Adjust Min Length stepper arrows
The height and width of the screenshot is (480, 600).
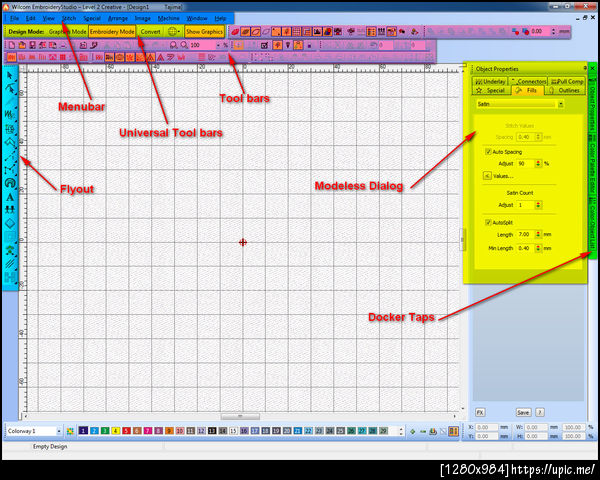(x=538, y=248)
